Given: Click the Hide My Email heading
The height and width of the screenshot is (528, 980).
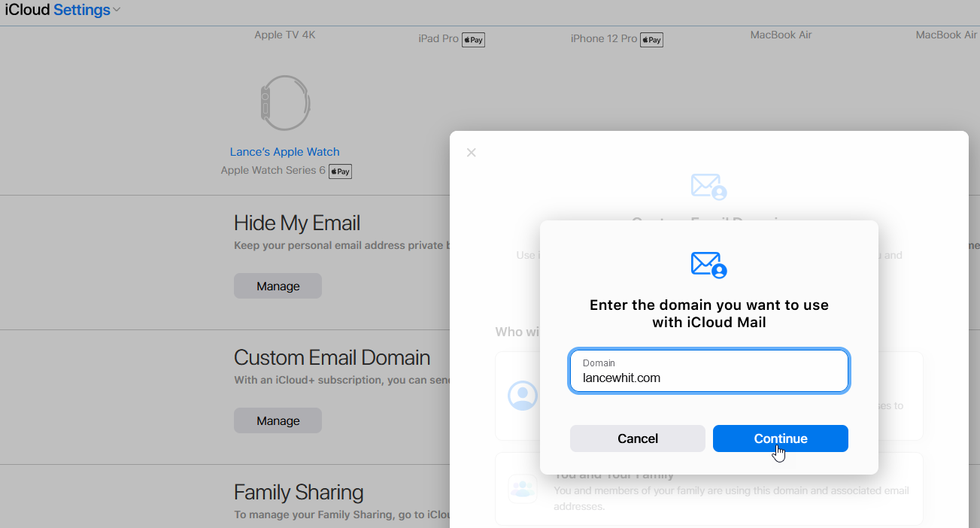Looking at the screenshot, I should [297, 223].
